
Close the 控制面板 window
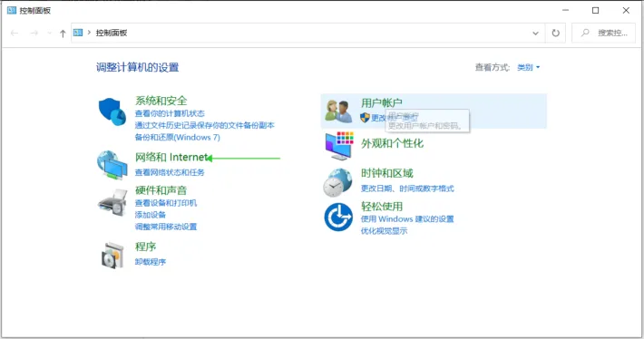click(626, 10)
